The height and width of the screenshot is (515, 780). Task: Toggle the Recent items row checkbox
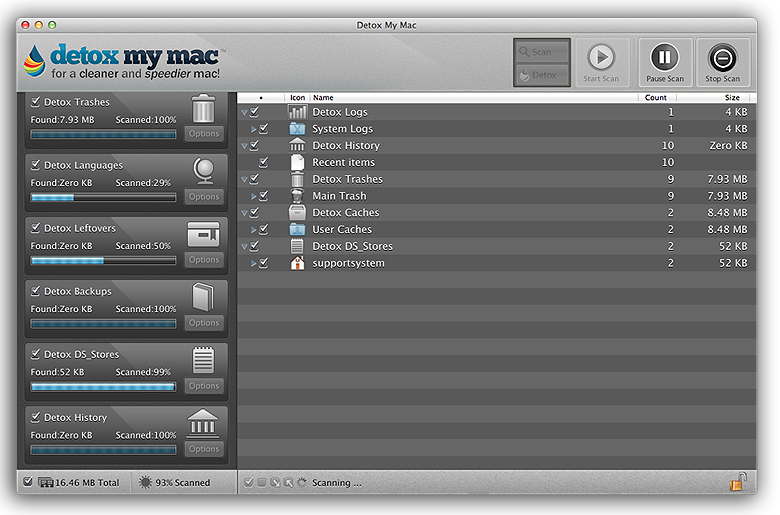[264, 162]
